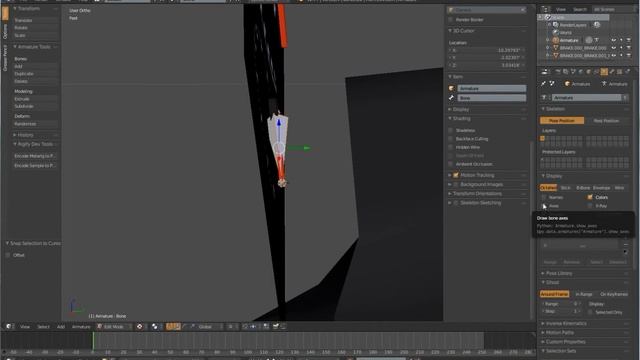Select Envelope bone display type

click(601, 188)
